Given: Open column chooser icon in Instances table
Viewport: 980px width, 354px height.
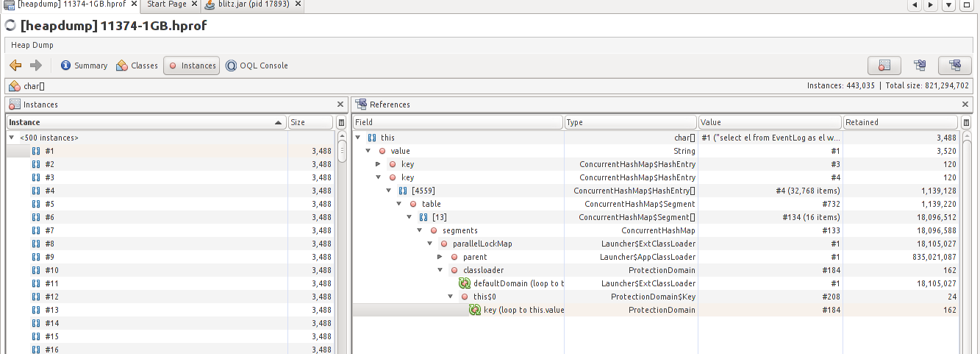Looking at the screenshot, I should pyautogui.click(x=341, y=123).
